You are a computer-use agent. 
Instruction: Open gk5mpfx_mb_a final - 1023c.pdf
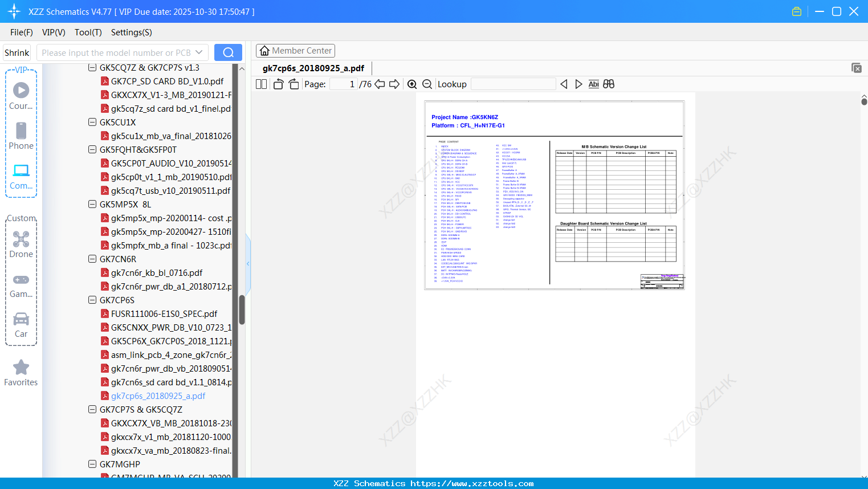[171, 245]
